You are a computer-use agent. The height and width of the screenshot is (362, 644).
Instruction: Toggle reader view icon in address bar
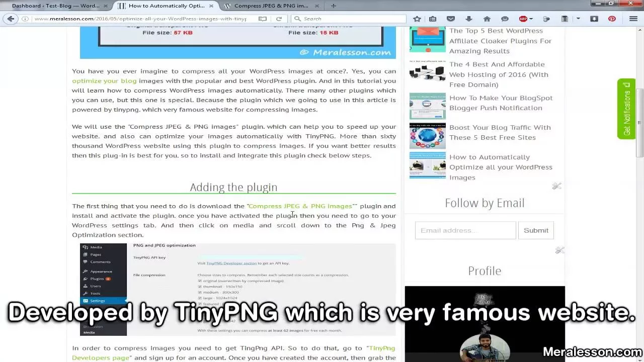[x=263, y=19]
